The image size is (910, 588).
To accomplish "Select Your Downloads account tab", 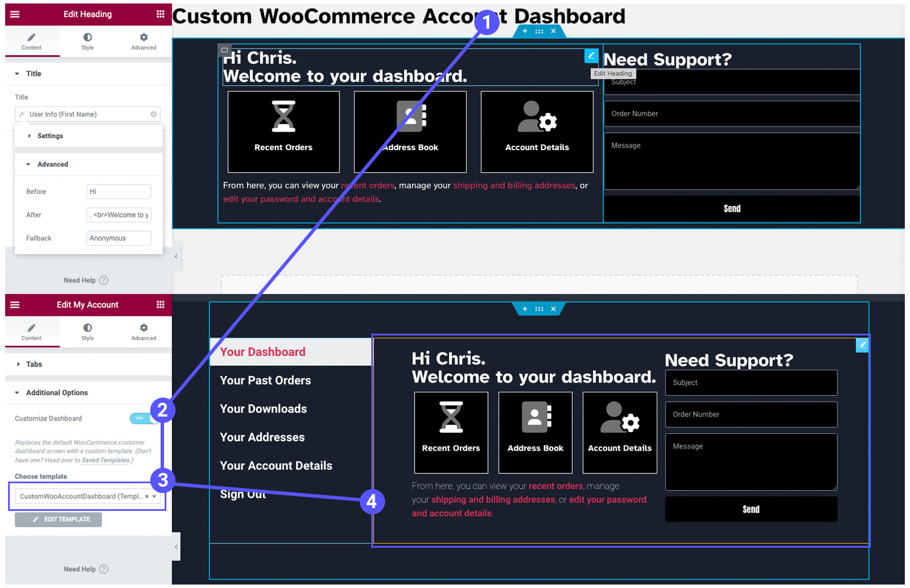I will [x=264, y=409].
